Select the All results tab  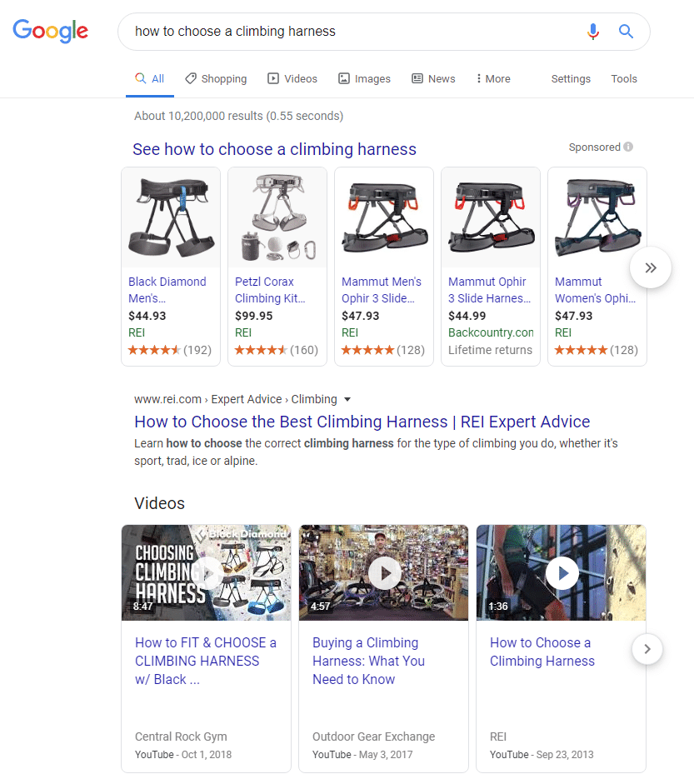[x=149, y=79]
